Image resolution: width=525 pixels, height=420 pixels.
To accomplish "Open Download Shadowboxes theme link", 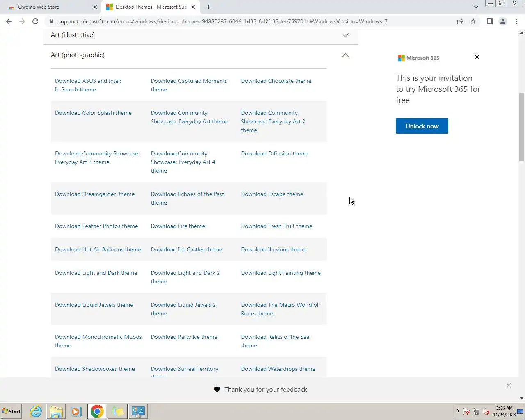I will tap(95, 369).
